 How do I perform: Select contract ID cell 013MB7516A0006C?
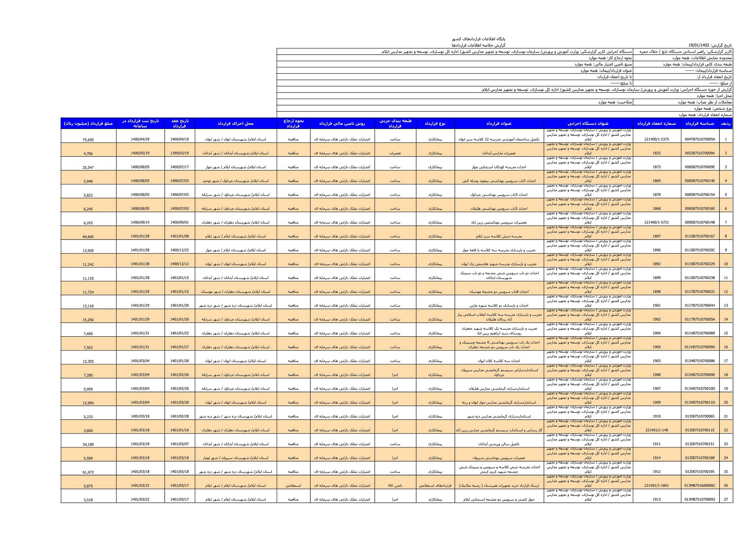coord(700,486)
